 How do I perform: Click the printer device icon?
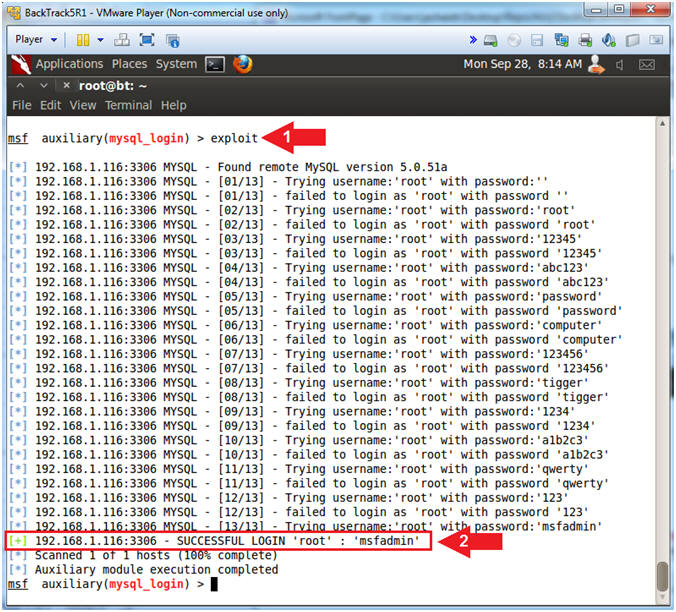[585, 40]
